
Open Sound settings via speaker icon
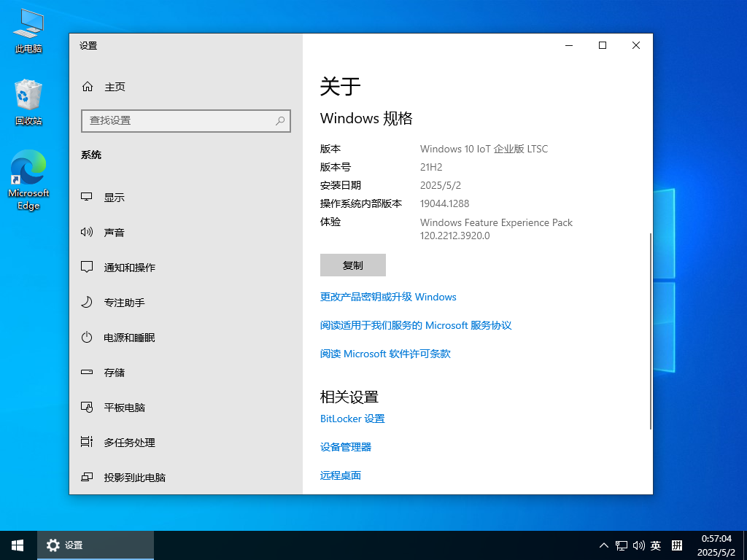(87, 233)
